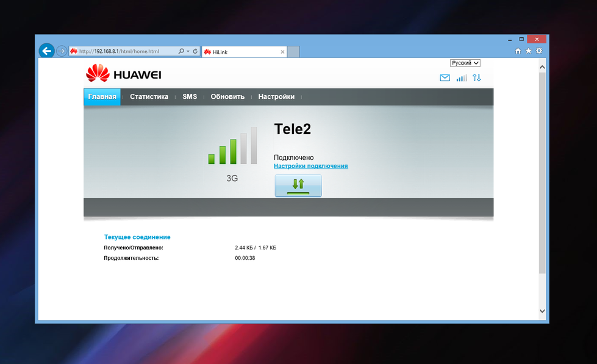This screenshot has width=597, height=364.
Task: Close the HiLink browser tab
Action: (x=282, y=52)
